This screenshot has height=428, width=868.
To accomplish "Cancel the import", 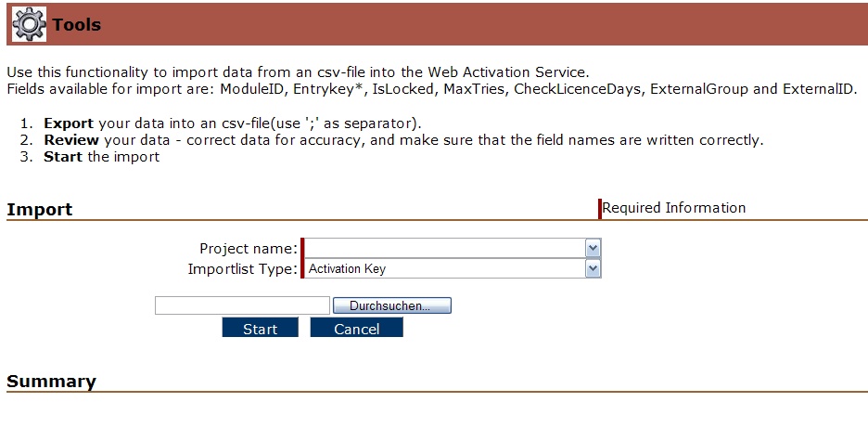I will [x=356, y=329].
